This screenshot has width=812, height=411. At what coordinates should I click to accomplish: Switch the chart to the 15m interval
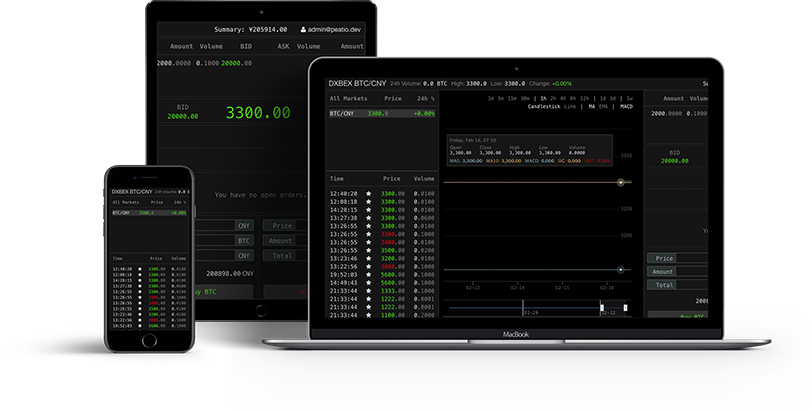512,98
